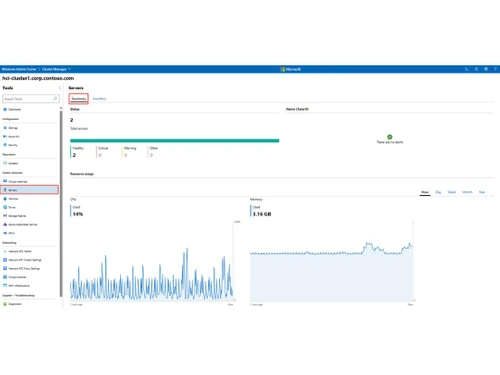This screenshot has height=375, width=500.
Task: Select the Month time range
Action: pos(467,192)
